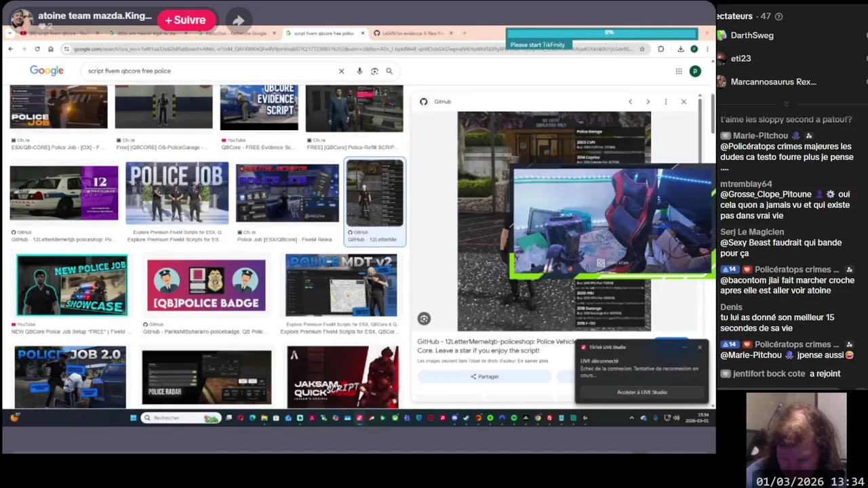The image size is (868, 488).
Task: Click the mtremblay64 chat username
Action: point(746,184)
